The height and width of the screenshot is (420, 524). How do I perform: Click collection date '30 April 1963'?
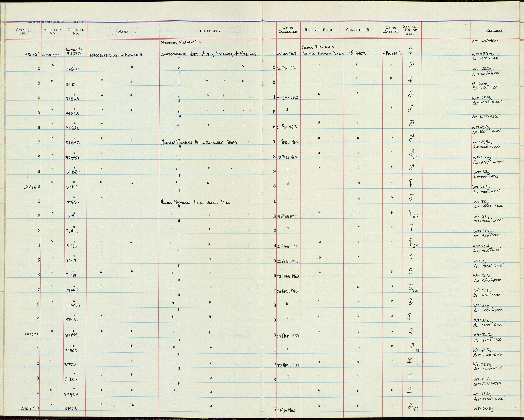(288, 365)
